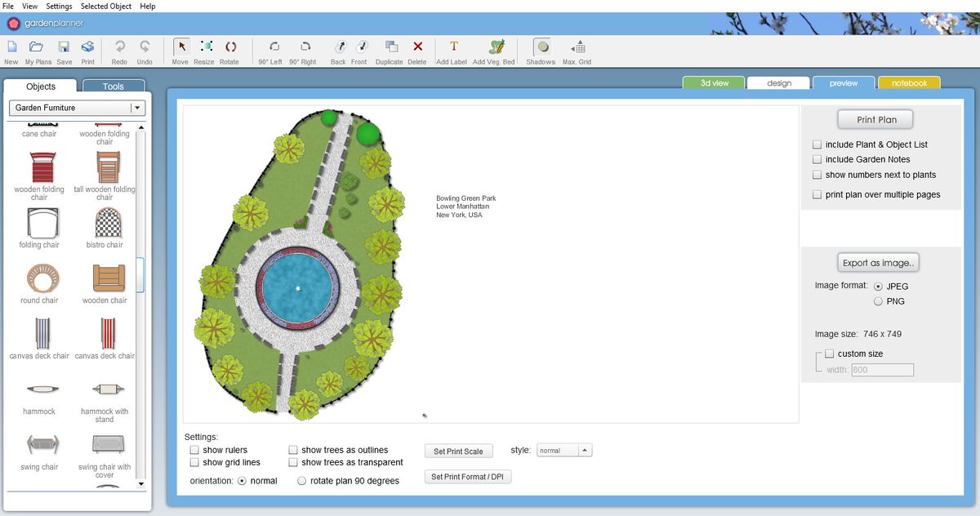Switch to the 3d view tab
This screenshot has height=516, width=980.
[714, 83]
